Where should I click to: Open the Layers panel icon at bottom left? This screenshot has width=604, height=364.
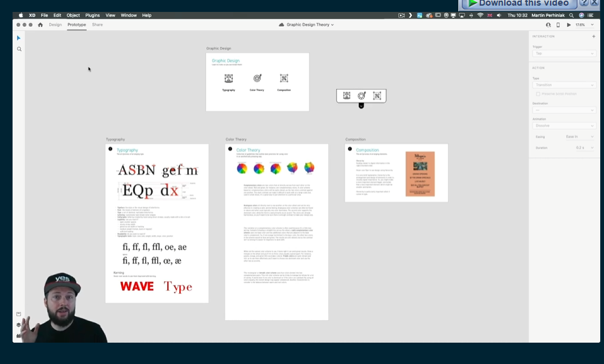(x=18, y=324)
